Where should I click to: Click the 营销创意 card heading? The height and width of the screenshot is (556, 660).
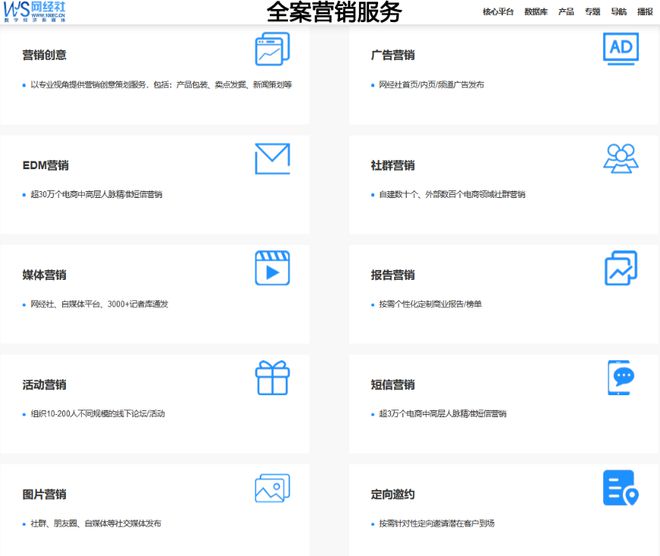[44, 55]
